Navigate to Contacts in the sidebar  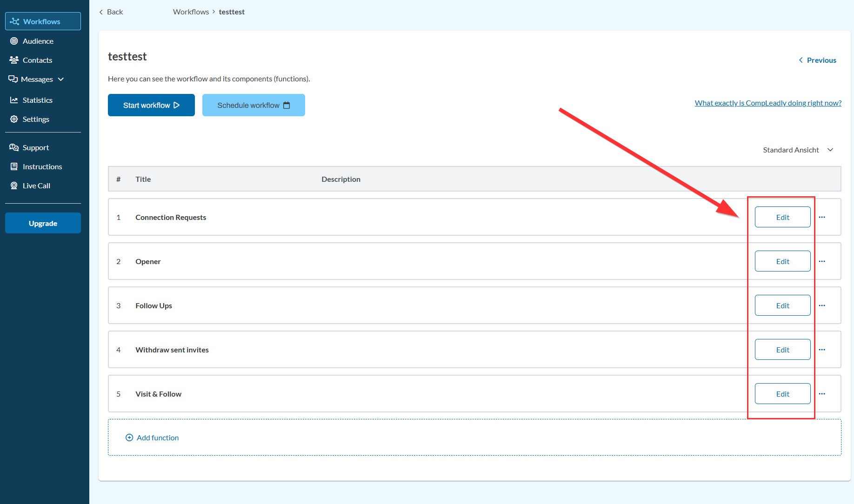[x=37, y=60]
